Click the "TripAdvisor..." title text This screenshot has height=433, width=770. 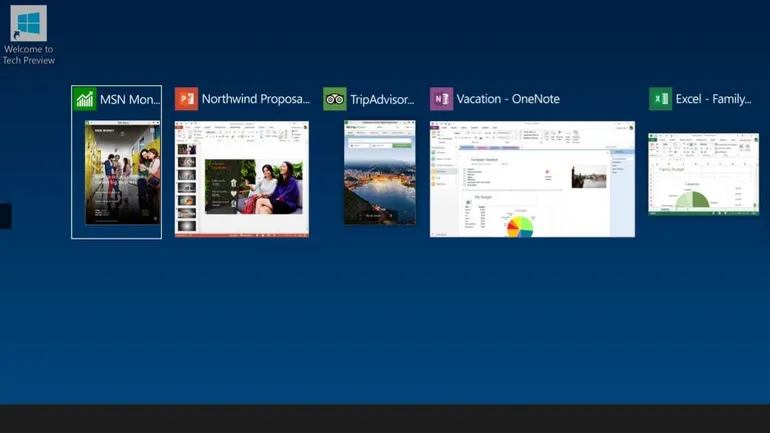coord(382,100)
